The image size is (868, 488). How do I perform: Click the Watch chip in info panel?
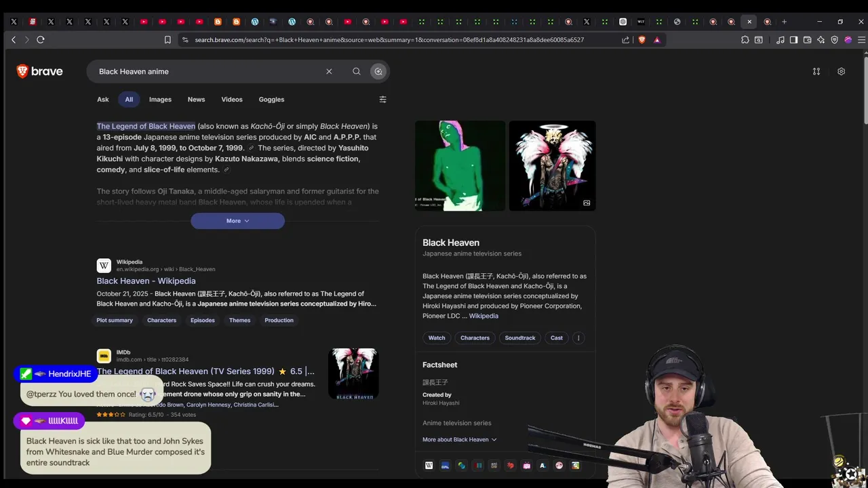437,338
